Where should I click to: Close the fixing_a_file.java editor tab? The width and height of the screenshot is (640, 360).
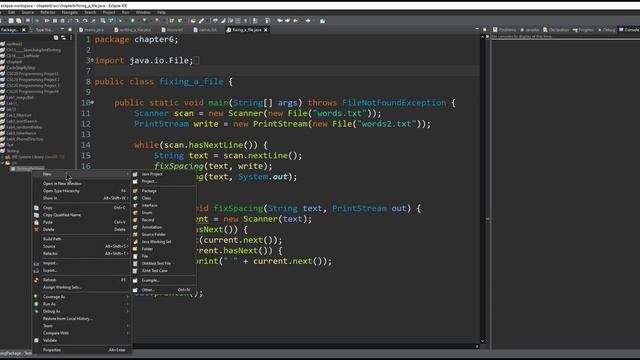266,30
